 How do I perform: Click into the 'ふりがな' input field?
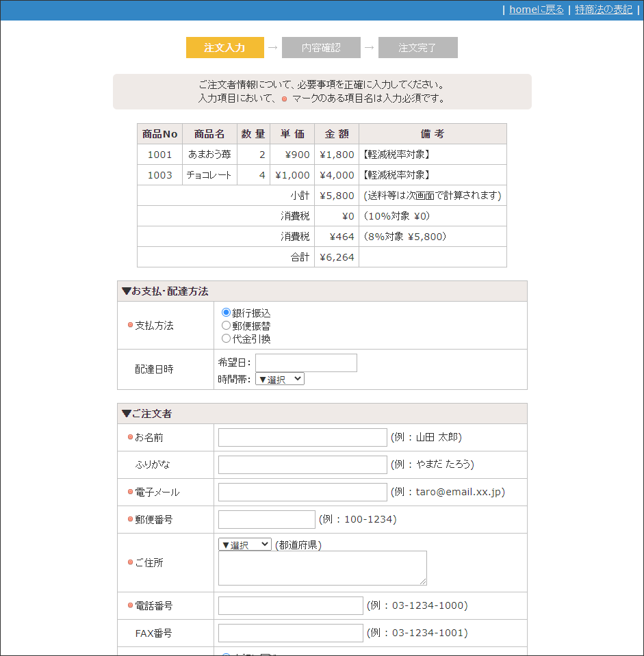click(302, 465)
